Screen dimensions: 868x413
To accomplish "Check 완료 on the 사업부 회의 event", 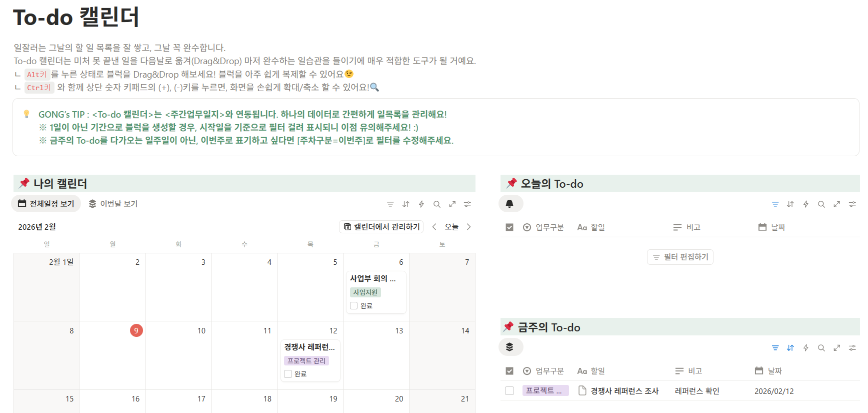I will [354, 305].
